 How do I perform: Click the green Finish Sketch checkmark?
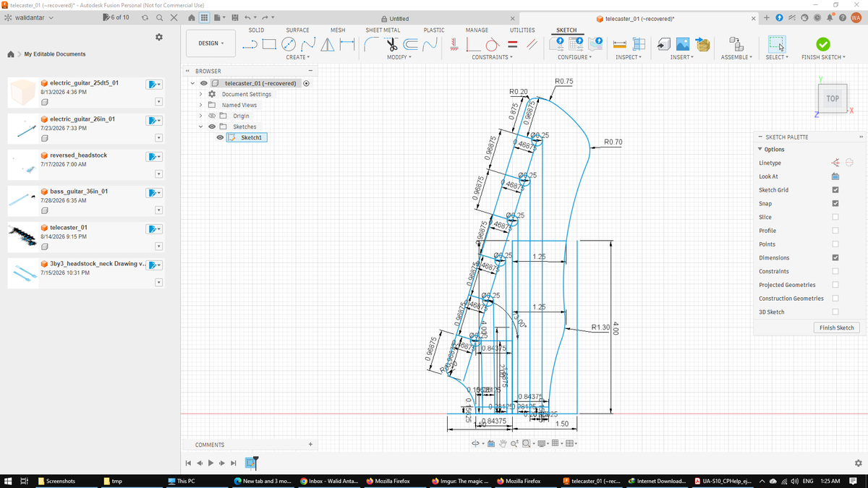coord(823,44)
